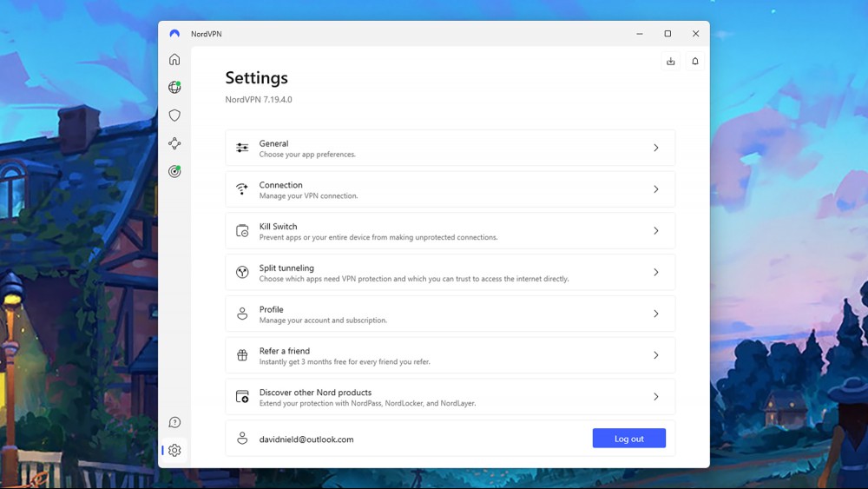This screenshot has height=489, width=868.
Task: Click the NordVPN logo in title bar
Action: pyautogui.click(x=174, y=34)
